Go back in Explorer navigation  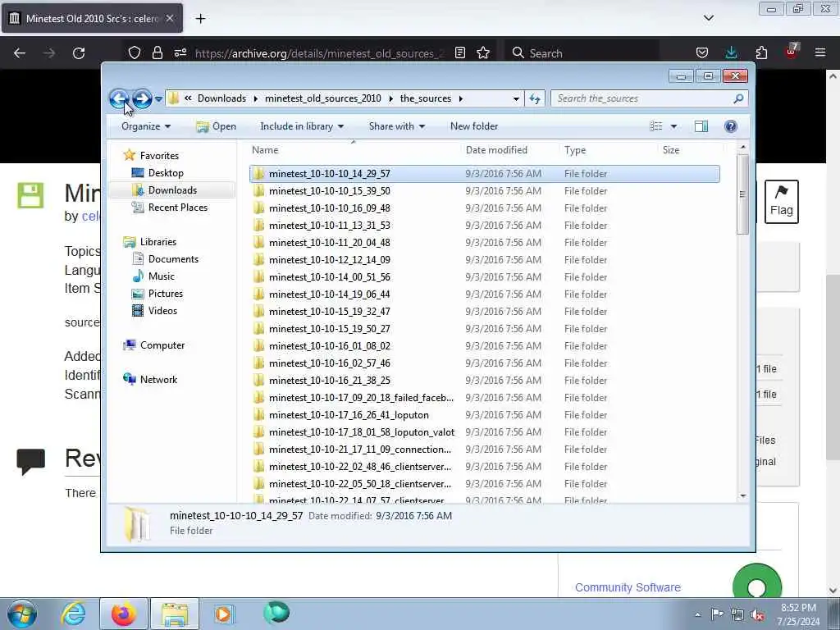pyautogui.click(x=118, y=98)
